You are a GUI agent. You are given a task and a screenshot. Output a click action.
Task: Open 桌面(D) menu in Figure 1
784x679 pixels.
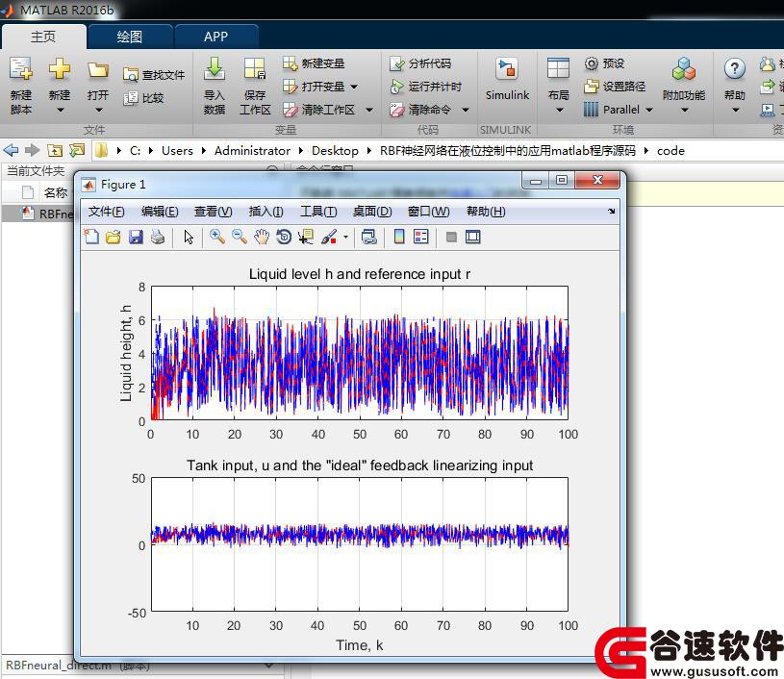(372, 212)
